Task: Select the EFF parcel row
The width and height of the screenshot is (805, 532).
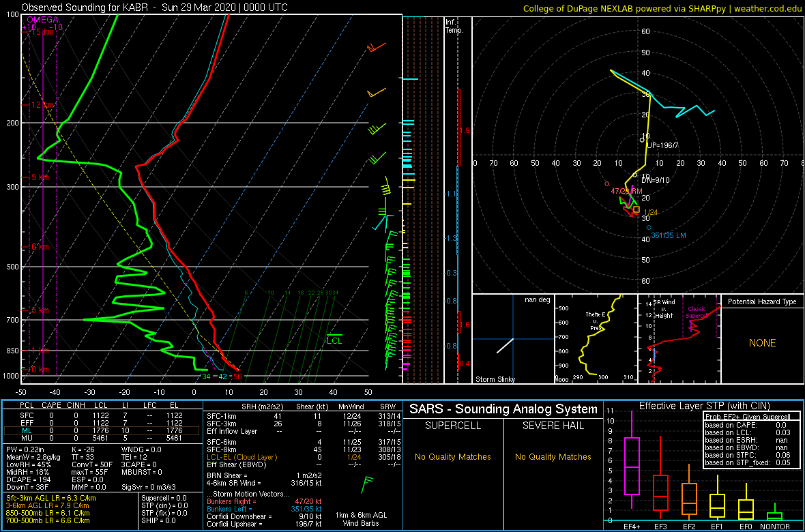Action: (100, 423)
